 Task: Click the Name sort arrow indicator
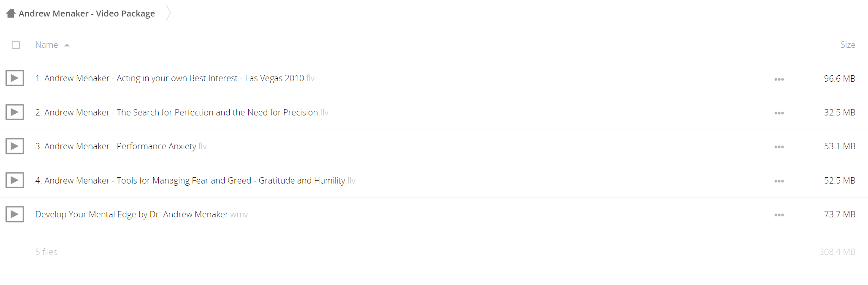pyautogui.click(x=67, y=45)
